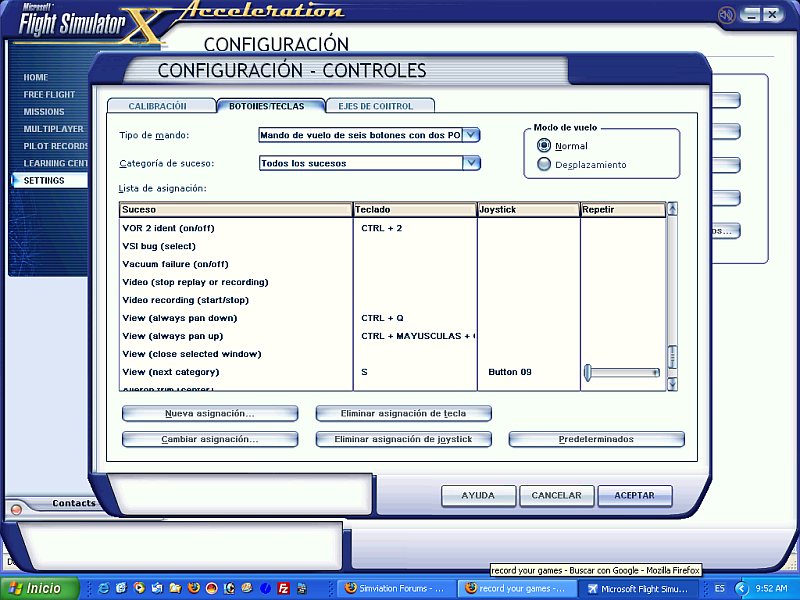Launch FileZilla from the quick launch bar
This screenshot has width=800, height=600.
[284, 588]
